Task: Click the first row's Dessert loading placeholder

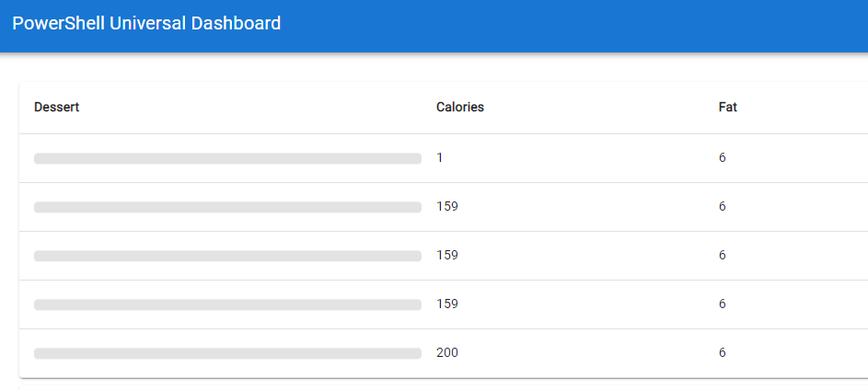Action: pos(227,158)
